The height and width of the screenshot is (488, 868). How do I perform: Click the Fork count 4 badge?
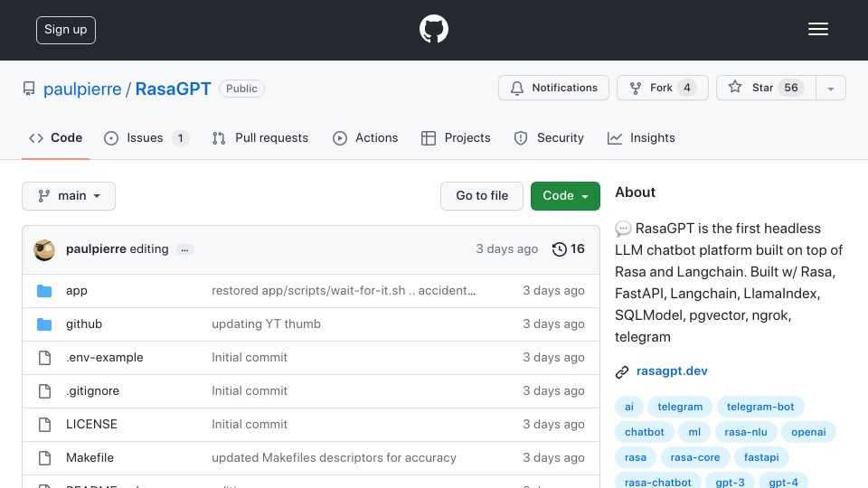[x=687, y=88]
